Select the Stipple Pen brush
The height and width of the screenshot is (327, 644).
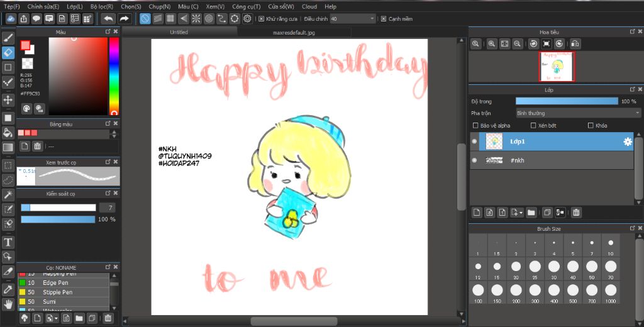point(64,292)
